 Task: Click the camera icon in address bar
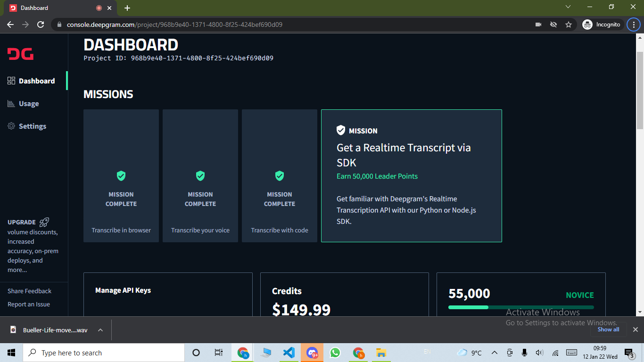point(538,25)
